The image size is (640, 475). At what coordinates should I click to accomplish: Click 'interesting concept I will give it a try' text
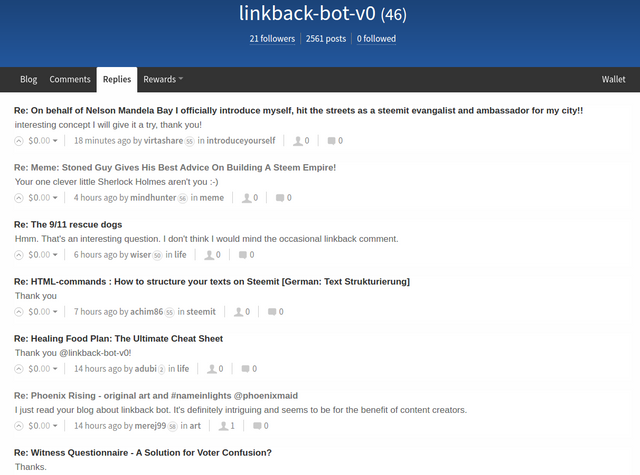[108, 125]
